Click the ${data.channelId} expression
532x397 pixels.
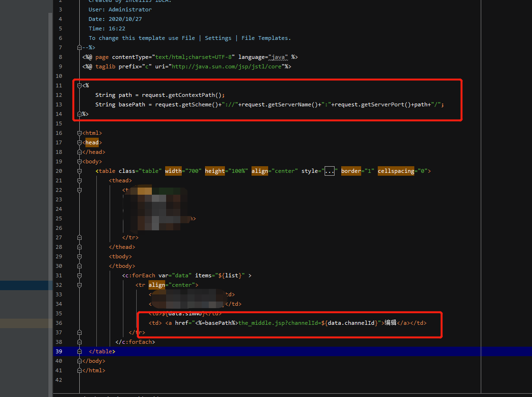[349, 323]
